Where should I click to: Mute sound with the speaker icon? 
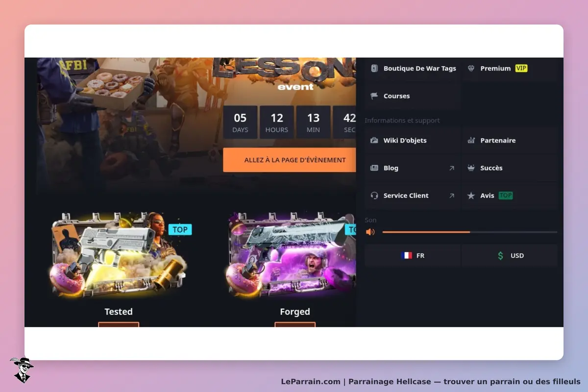[370, 232]
